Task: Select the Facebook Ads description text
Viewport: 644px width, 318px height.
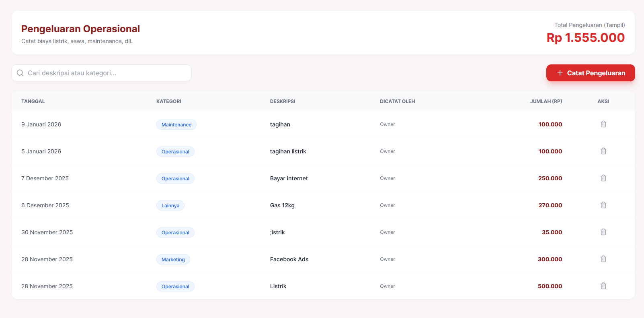Action: tap(289, 259)
